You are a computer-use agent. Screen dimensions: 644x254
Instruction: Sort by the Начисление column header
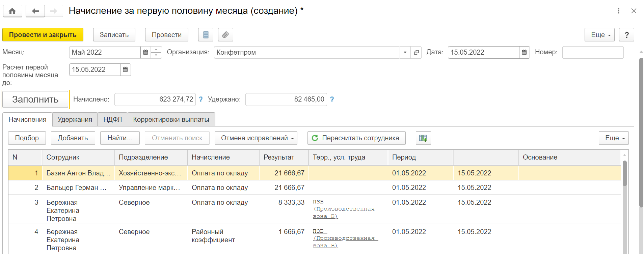[223, 157]
